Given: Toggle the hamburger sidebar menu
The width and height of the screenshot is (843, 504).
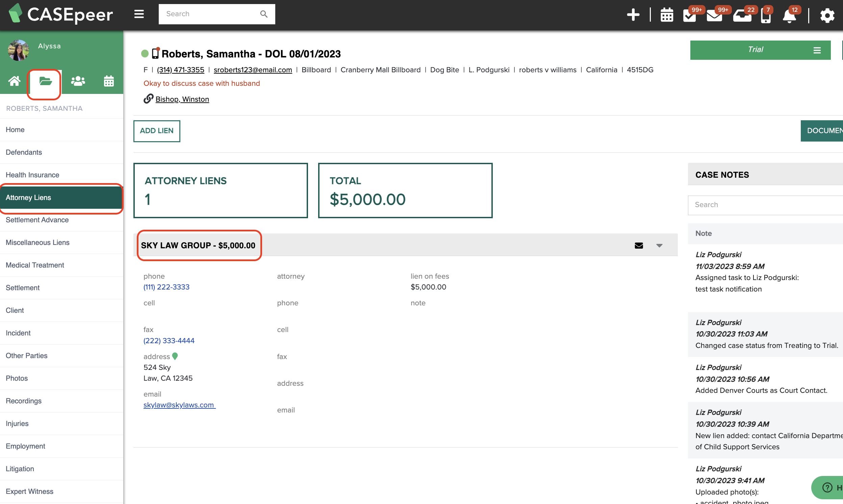Looking at the screenshot, I should 139,14.
